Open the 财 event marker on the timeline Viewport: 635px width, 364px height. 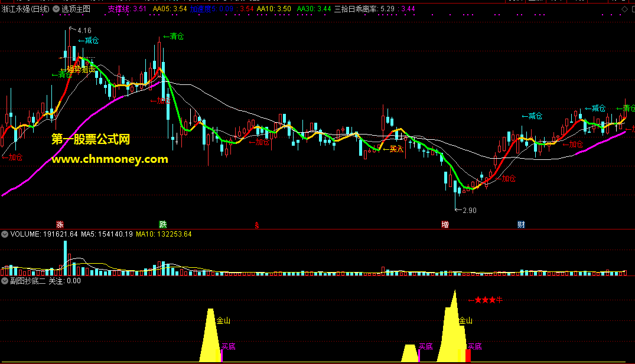coord(521,224)
